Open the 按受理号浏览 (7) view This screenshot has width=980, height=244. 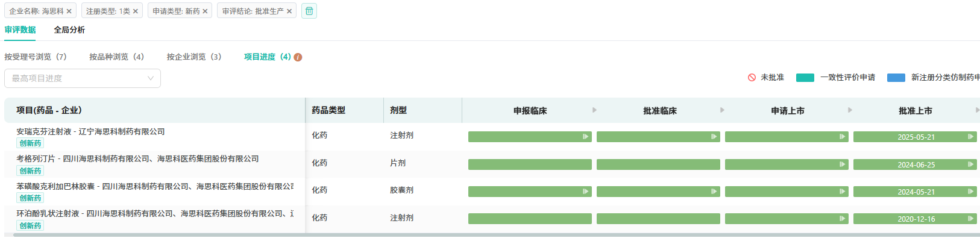[36, 57]
